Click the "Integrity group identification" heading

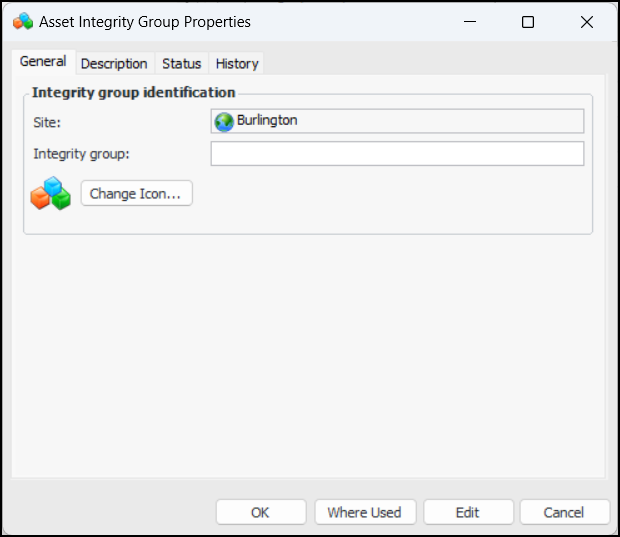click(134, 93)
